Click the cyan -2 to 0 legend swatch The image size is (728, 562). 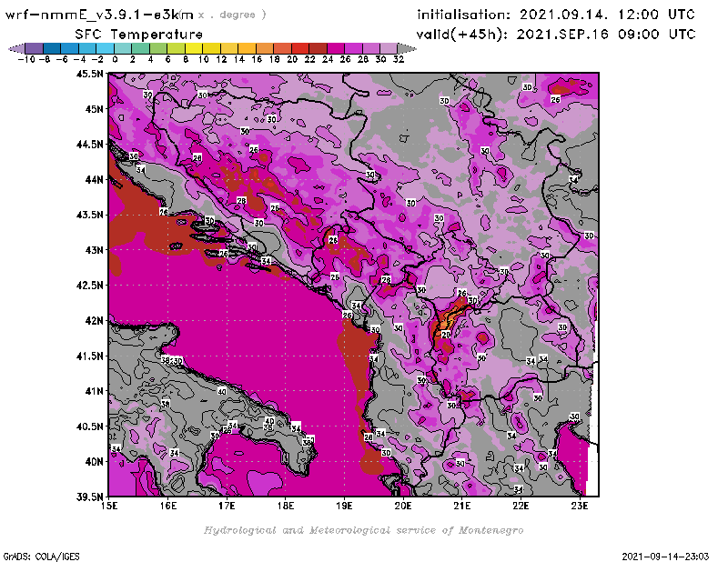click(105, 48)
